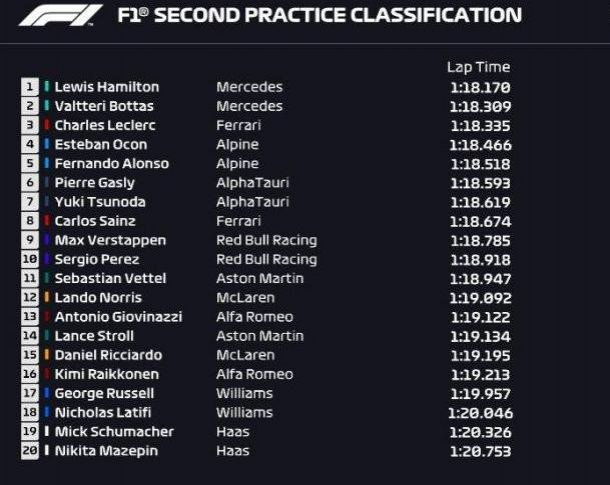Select the Lap Time column header
The image size is (610, 485).
[478, 67]
